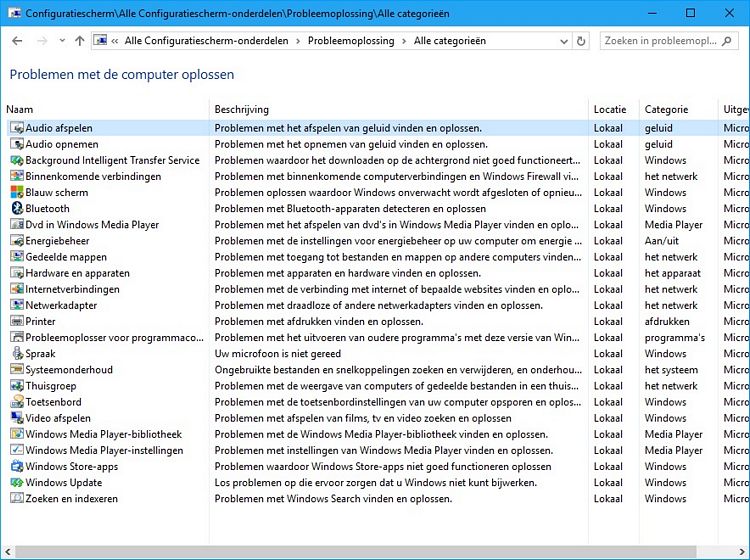The image size is (750, 560).
Task: Click the Zoeken en indexeren icon
Action: point(17,498)
